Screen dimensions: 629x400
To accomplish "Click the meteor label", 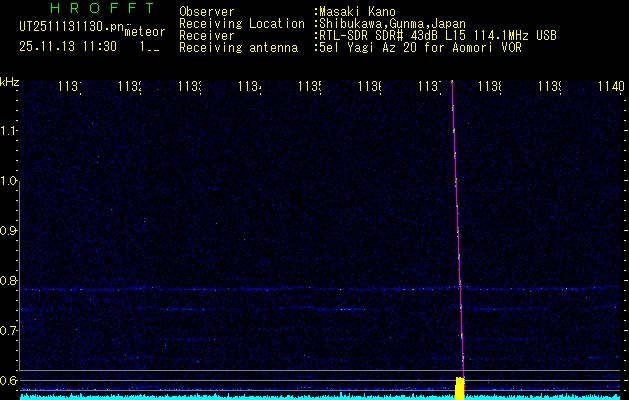I will 144,32.
